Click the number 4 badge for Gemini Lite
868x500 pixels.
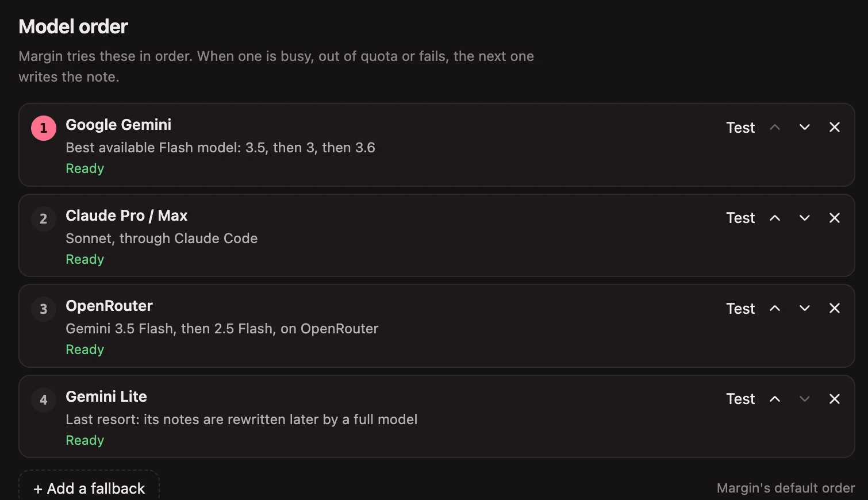point(44,400)
